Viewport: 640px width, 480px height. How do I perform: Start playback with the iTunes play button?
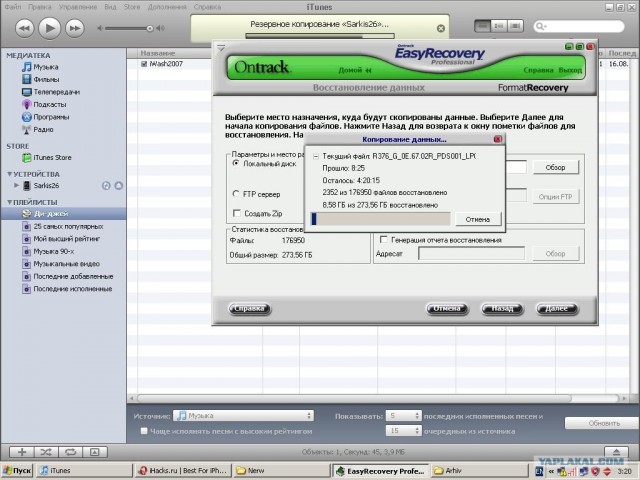pos(49,28)
